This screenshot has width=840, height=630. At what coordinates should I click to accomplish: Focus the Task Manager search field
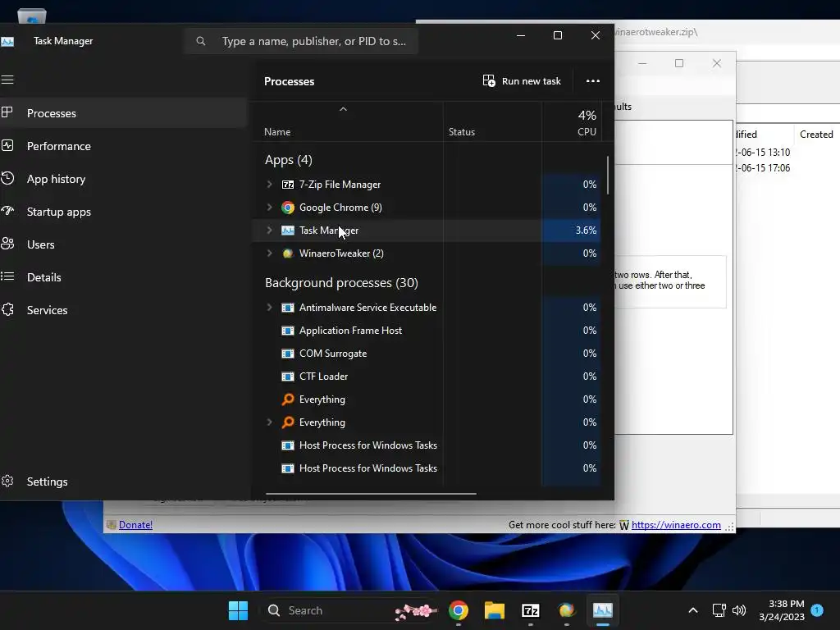point(300,41)
